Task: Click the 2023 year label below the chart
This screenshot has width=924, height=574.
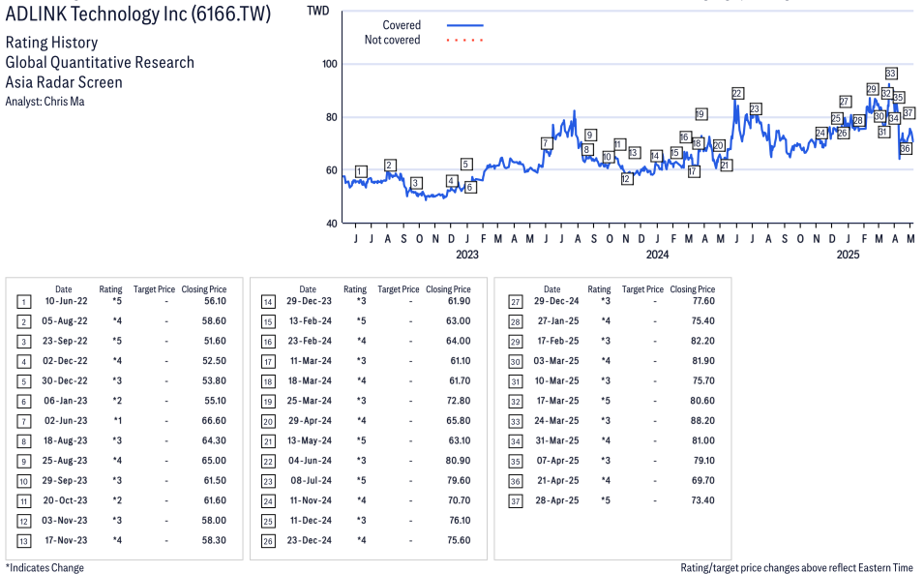Action: point(467,255)
